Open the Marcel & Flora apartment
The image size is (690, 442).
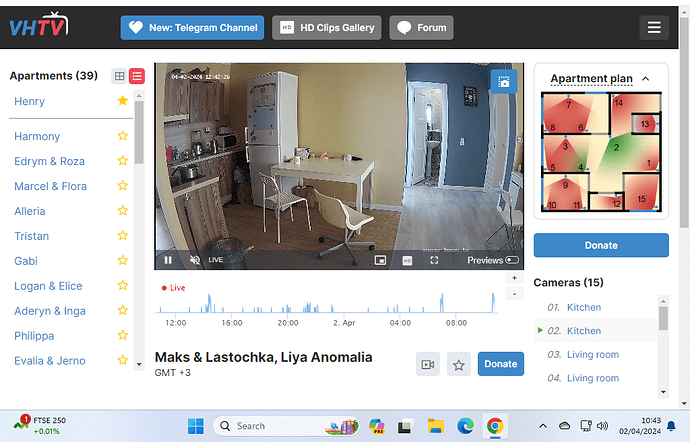coord(50,186)
